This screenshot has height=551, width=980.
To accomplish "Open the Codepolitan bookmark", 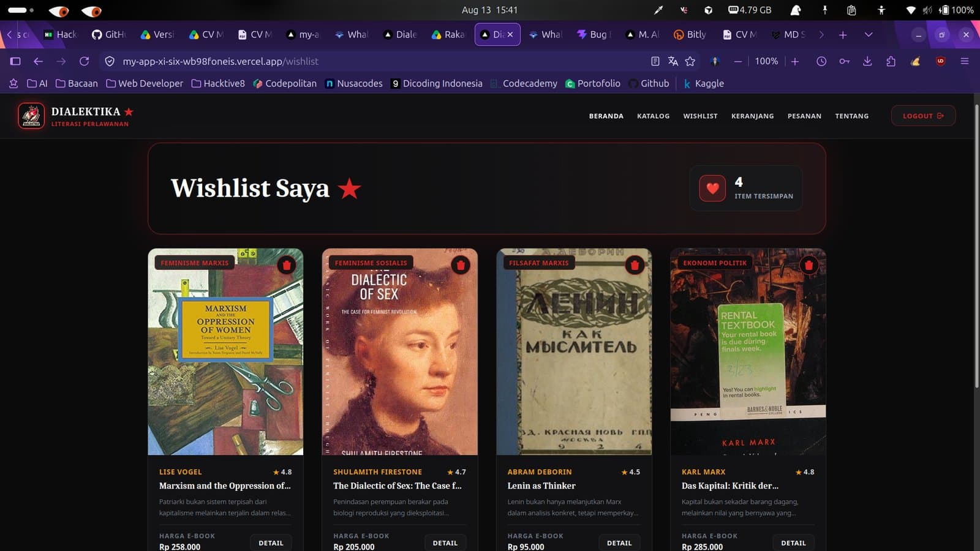I will click(x=285, y=83).
